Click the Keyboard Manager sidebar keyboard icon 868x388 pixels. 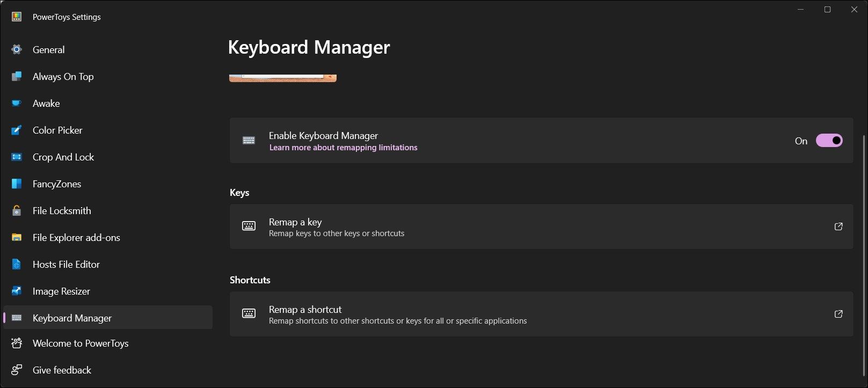(17, 318)
